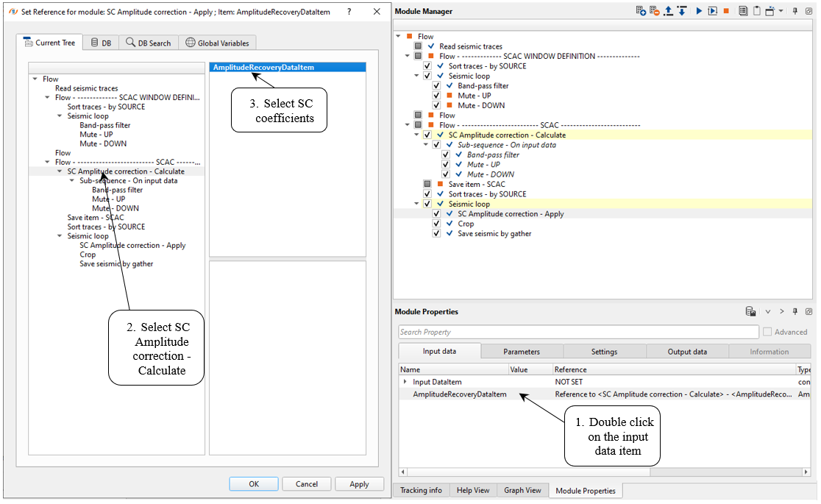Move module up with arrow icon

(668, 11)
